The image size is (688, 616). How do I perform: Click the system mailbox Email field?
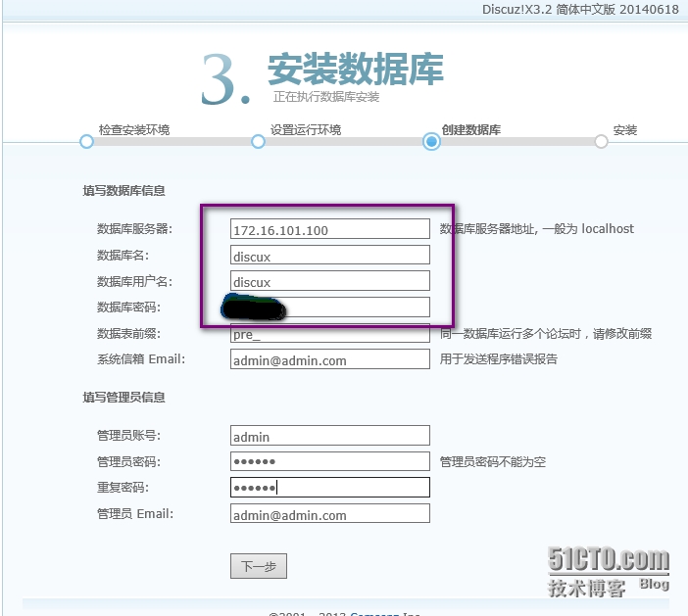[x=330, y=359]
